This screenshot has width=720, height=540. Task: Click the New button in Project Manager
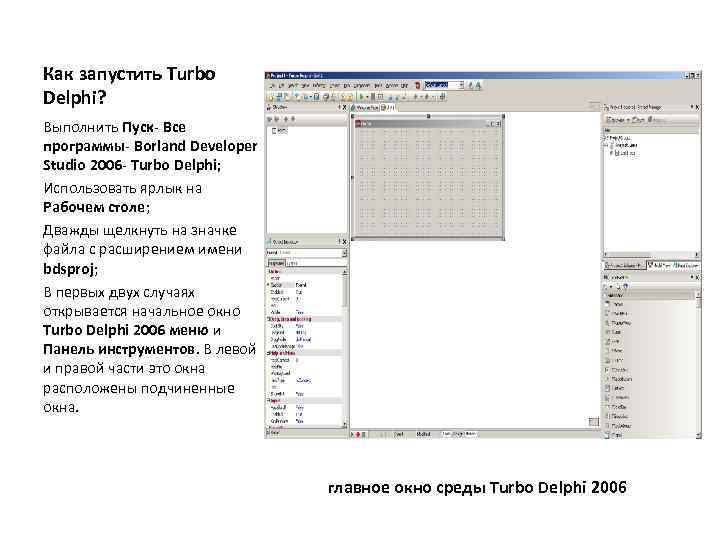(x=638, y=119)
